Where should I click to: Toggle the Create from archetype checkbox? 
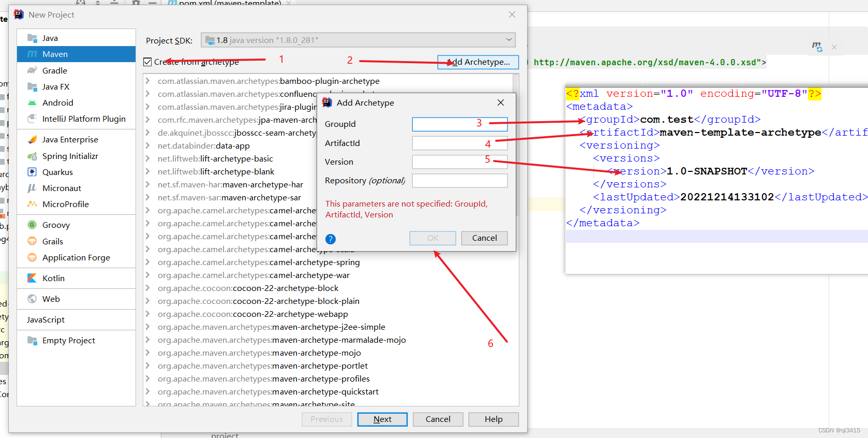[x=147, y=62]
